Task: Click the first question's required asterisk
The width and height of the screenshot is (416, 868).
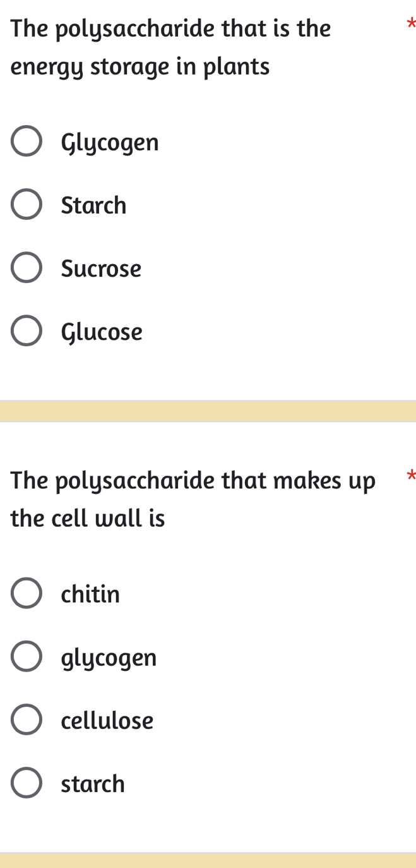Action: point(412,23)
